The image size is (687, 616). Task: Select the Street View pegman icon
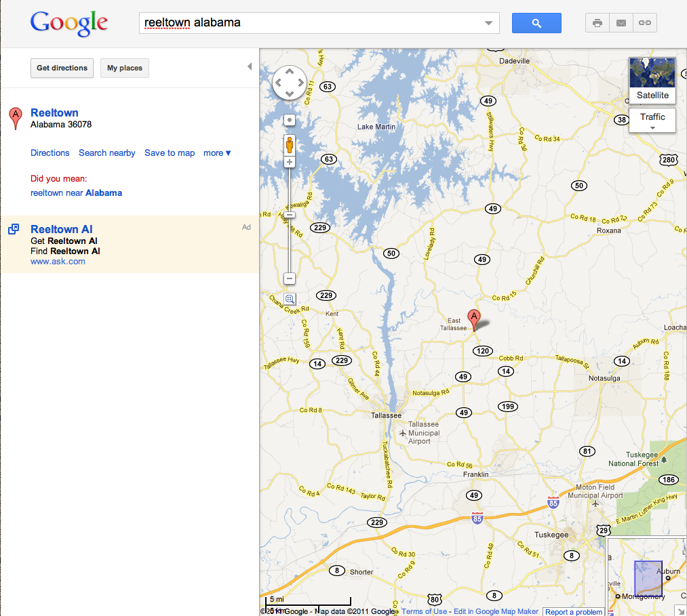(289, 144)
